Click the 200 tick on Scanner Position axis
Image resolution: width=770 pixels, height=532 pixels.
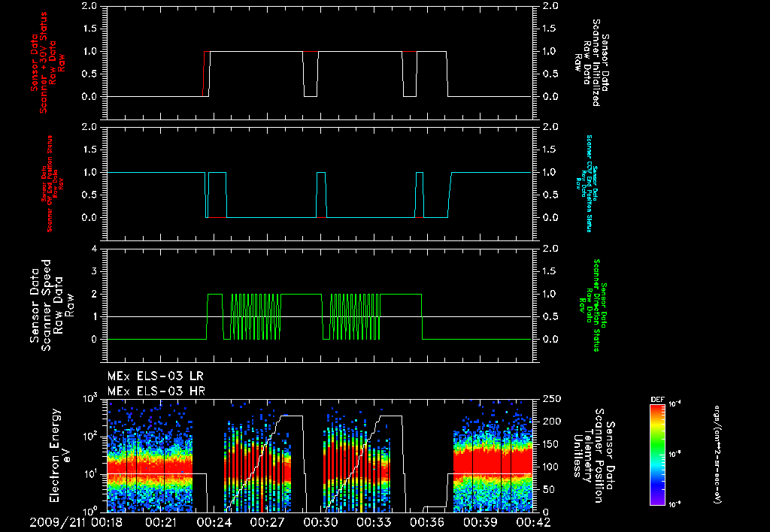click(552, 422)
